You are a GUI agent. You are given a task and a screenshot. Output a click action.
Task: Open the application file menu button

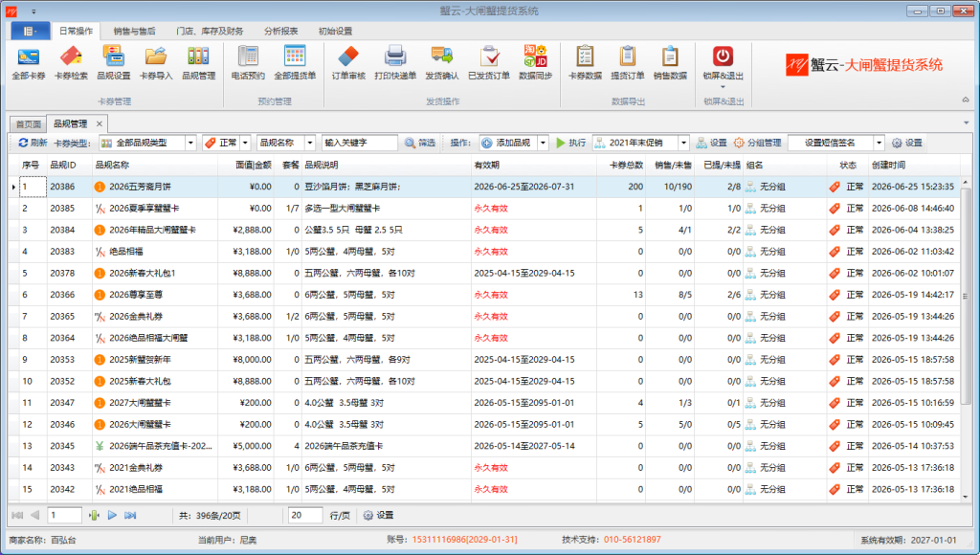click(30, 31)
